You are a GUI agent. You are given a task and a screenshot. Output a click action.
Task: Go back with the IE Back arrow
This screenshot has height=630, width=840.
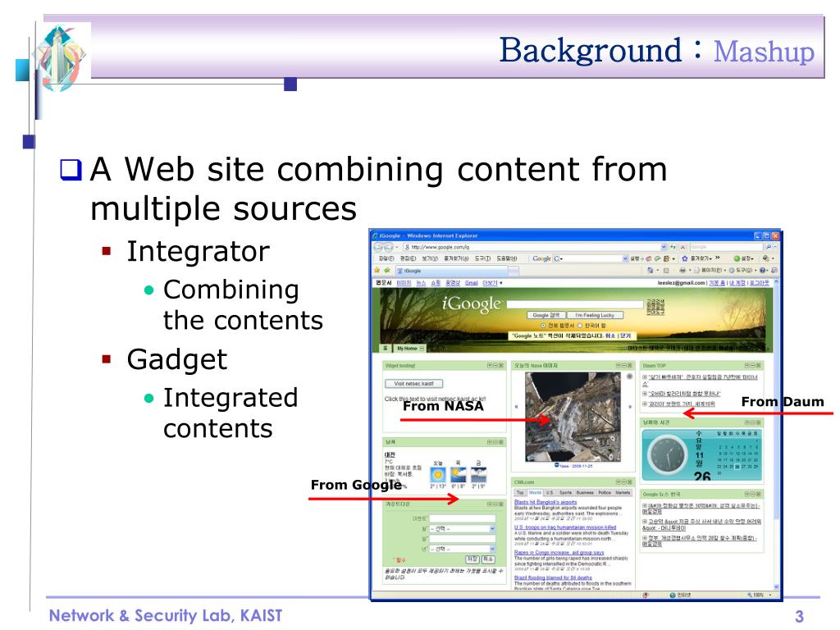pyautogui.click(x=378, y=247)
